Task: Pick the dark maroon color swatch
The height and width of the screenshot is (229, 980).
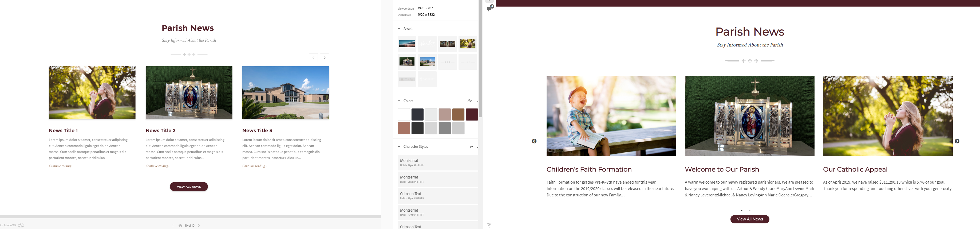Action: tap(472, 115)
